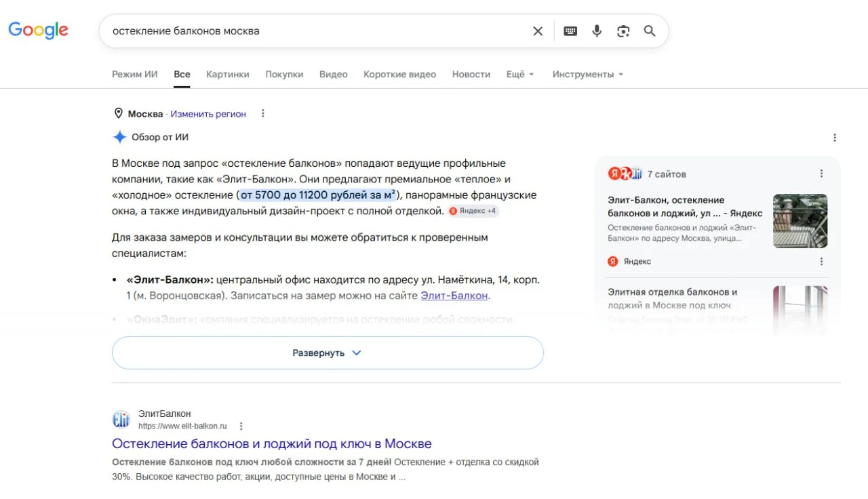Click the 7 сайтов label
This screenshot has height=499, width=868.
pyautogui.click(x=667, y=174)
